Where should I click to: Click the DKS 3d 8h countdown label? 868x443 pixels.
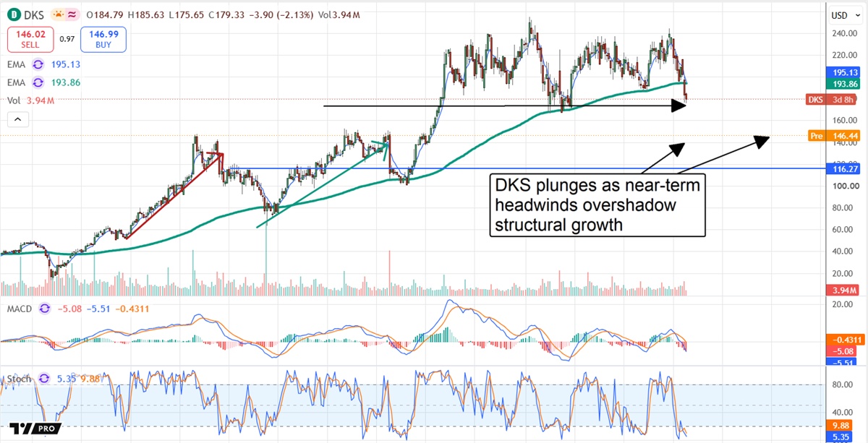[833, 99]
